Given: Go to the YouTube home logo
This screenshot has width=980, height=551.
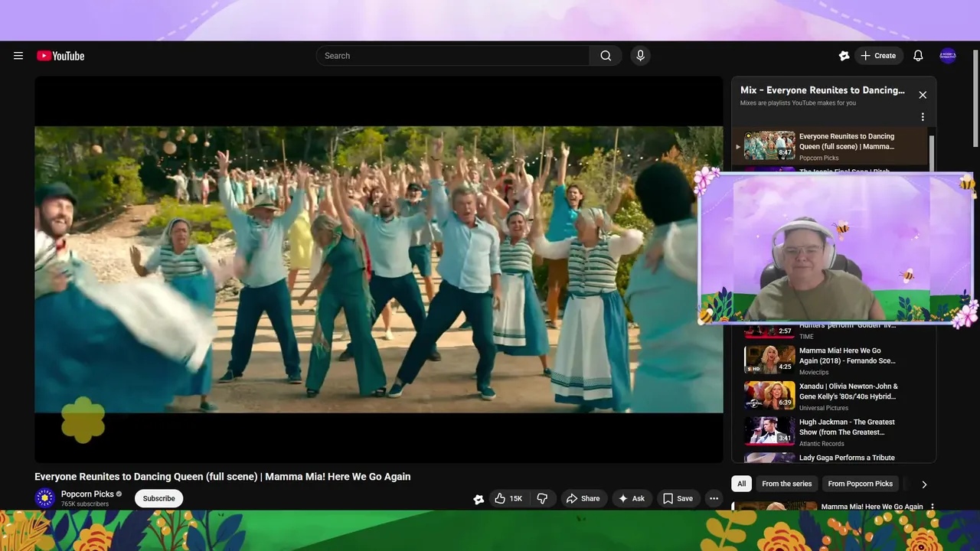Looking at the screenshot, I should click(60, 56).
